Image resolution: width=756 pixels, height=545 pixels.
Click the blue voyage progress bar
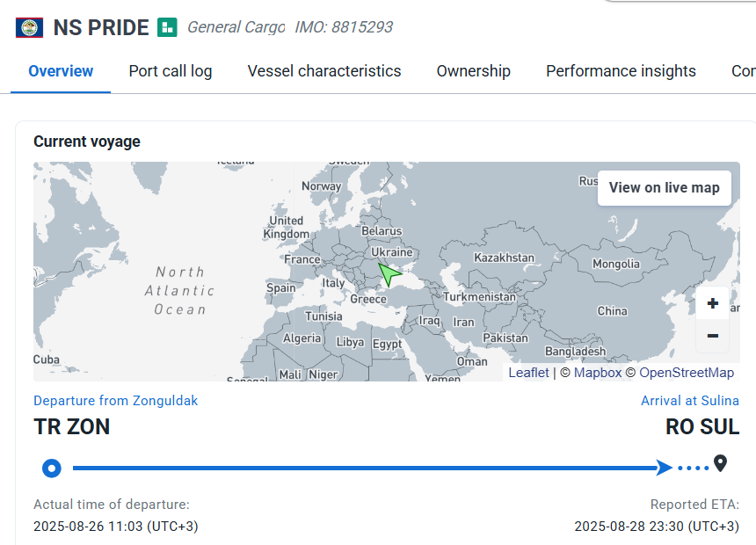pyautogui.click(x=360, y=468)
